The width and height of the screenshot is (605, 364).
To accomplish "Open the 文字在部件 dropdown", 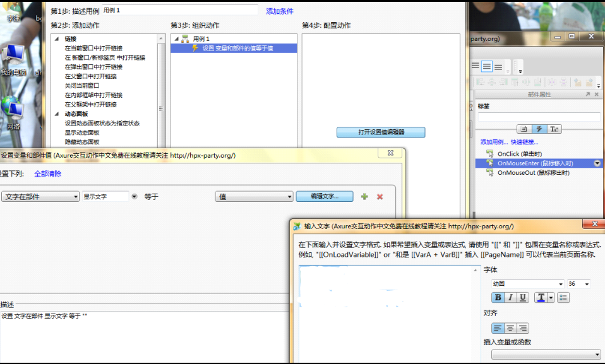I will [x=40, y=197].
